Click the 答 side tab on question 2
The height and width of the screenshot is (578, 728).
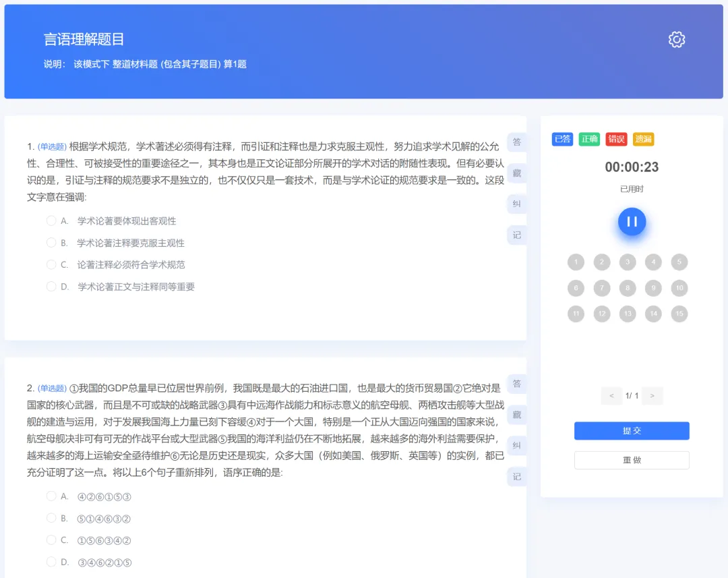[x=517, y=384]
